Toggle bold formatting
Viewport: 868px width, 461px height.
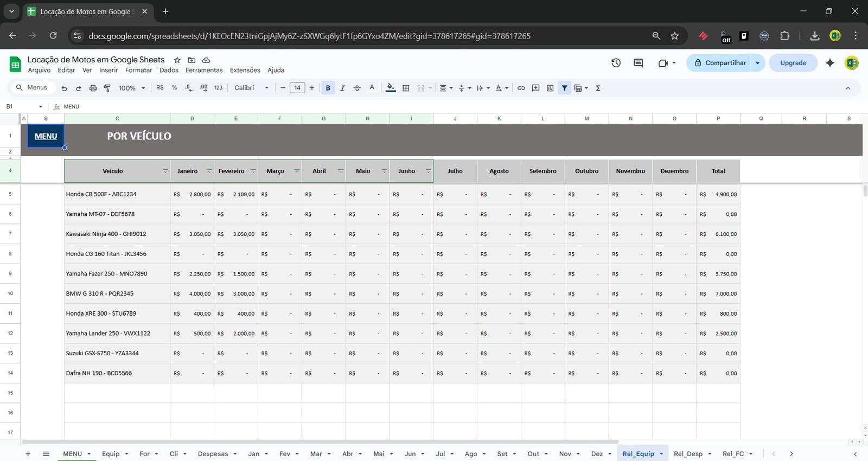[x=328, y=88]
